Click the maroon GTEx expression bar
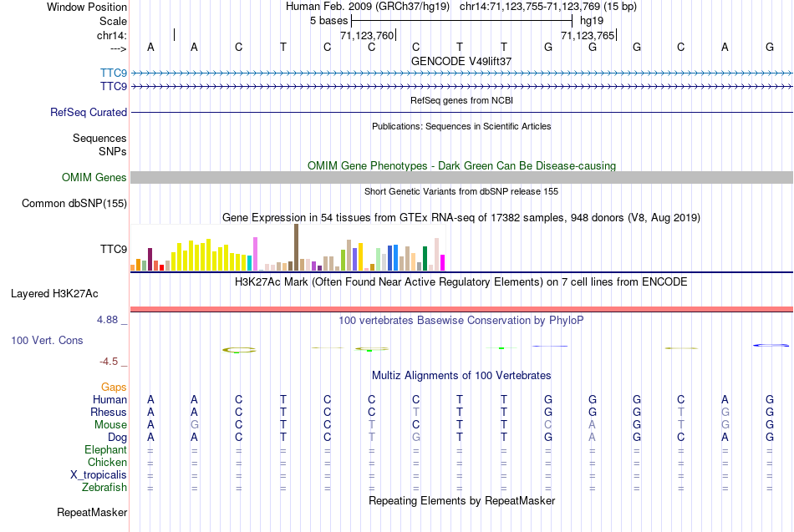 click(x=150, y=260)
